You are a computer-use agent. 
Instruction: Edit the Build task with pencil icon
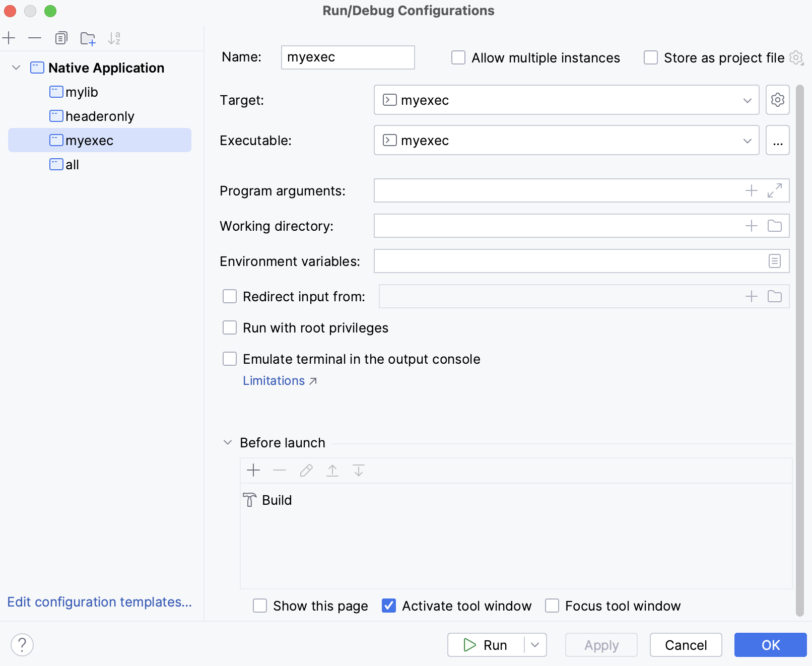click(x=306, y=470)
